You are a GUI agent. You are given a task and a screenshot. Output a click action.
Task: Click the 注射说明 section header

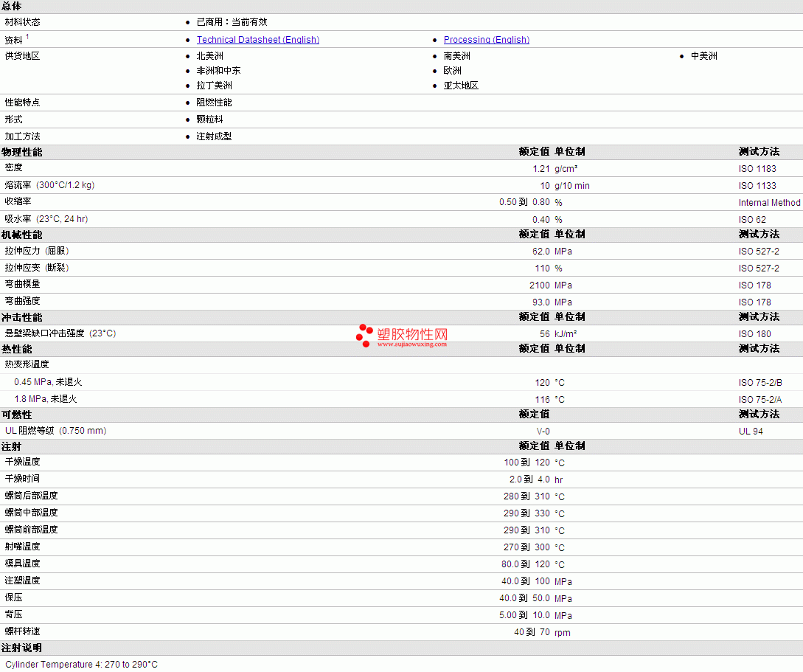(22, 648)
